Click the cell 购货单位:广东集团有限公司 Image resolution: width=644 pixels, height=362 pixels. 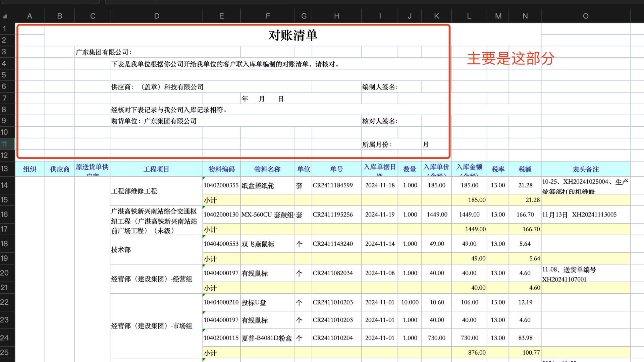[236, 121]
